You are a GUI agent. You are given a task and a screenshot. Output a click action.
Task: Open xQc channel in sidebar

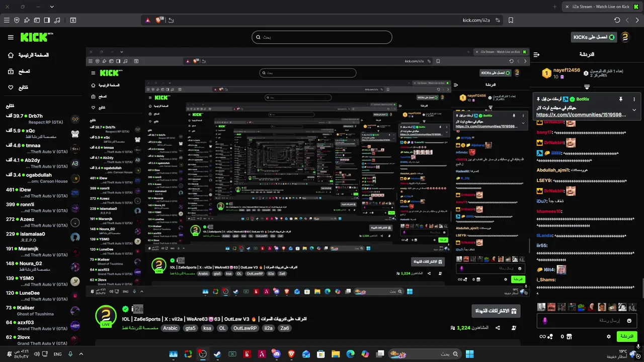pos(43,134)
